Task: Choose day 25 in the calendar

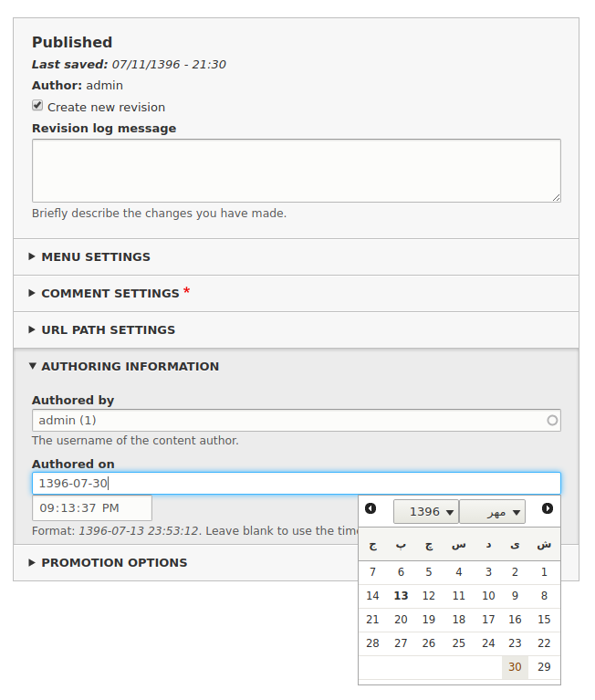Action: pyautogui.click(x=458, y=643)
